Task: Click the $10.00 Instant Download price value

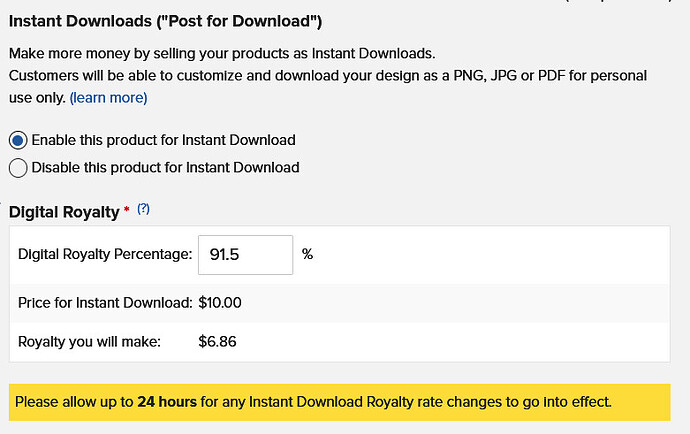Action: (220, 303)
